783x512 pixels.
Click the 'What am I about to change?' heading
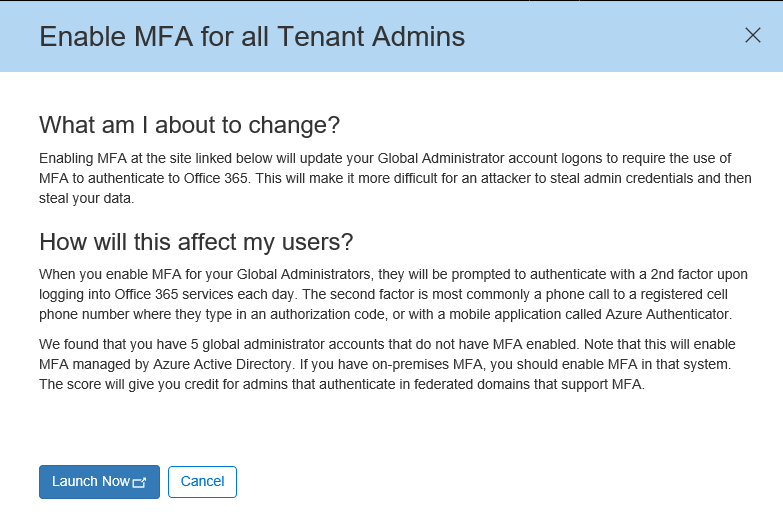click(189, 125)
